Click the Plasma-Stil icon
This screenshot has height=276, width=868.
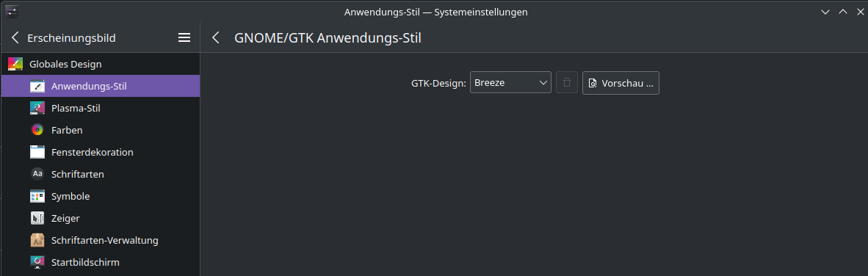[x=37, y=109]
